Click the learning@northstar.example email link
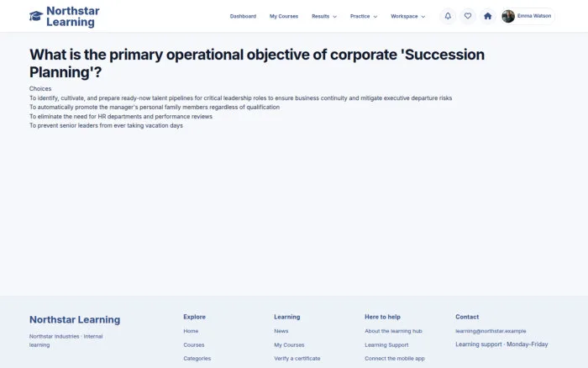588x368 pixels. [491, 331]
